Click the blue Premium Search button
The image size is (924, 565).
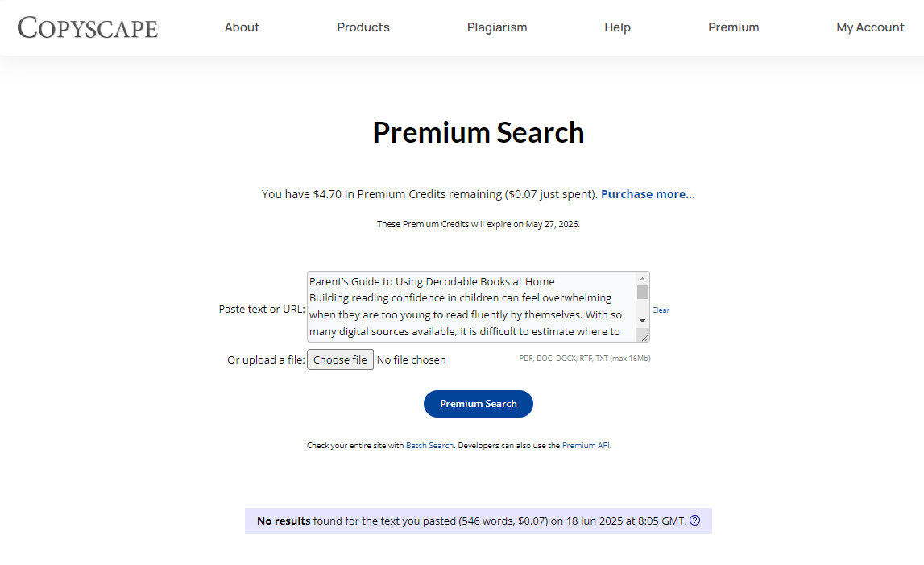pos(479,404)
